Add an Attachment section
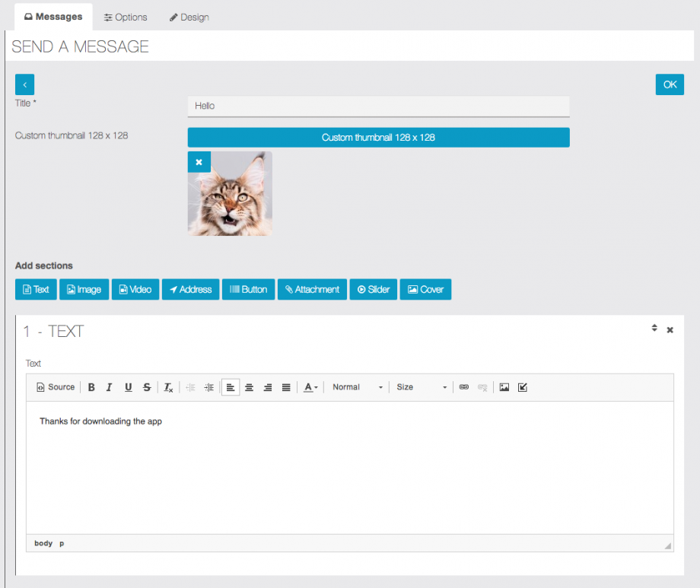The height and width of the screenshot is (588, 700). coord(311,289)
